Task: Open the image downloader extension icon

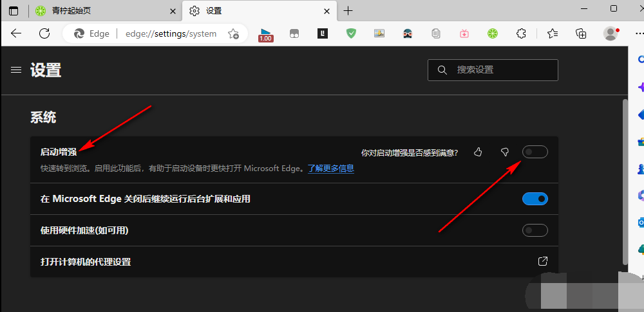Action: (379, 33)
